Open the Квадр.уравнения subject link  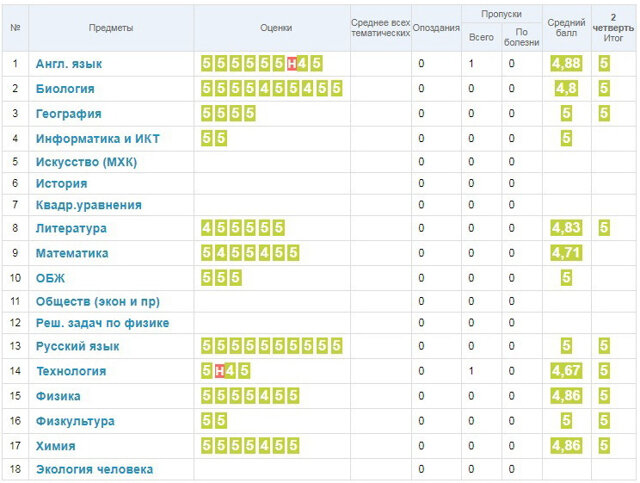tap(88, 206)
